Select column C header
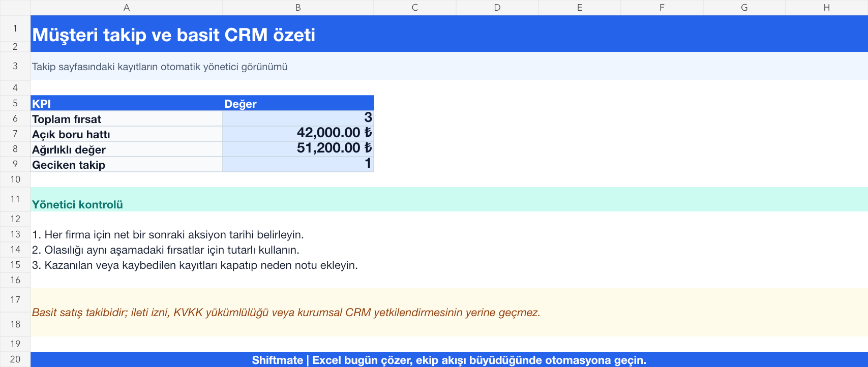The image size is (868, 367). [x=415, y=8]
